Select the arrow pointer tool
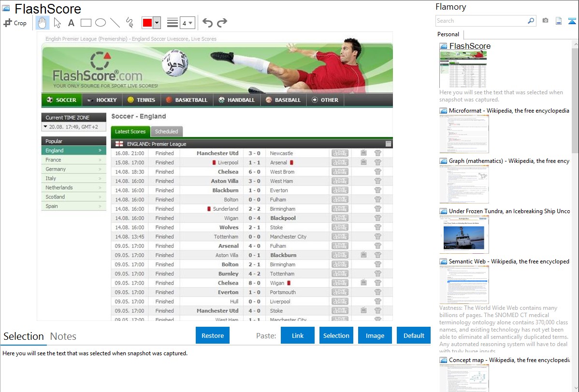 click(x=57, y=23)
